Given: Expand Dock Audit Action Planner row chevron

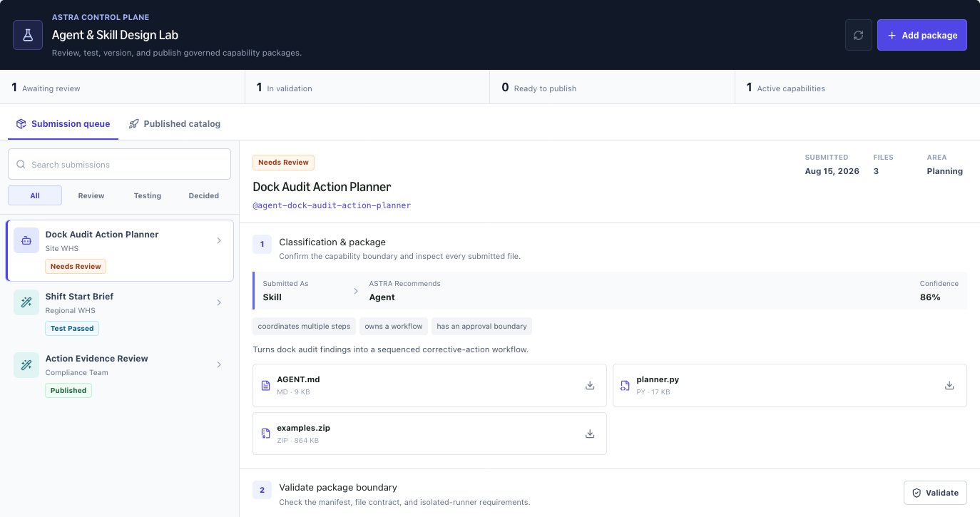Looking at the screenshot, I should [x=219, y=240].
